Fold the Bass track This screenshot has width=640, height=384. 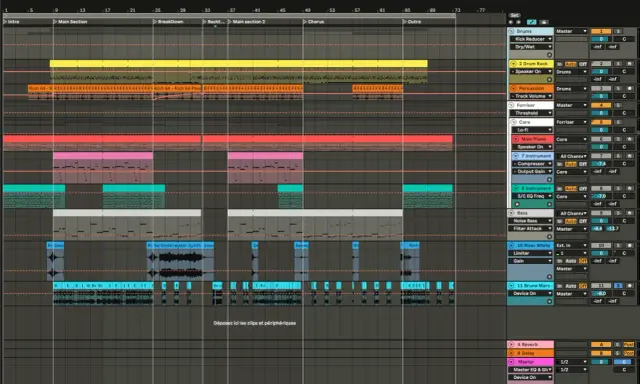pyautogui.click(x=511, y=213)
